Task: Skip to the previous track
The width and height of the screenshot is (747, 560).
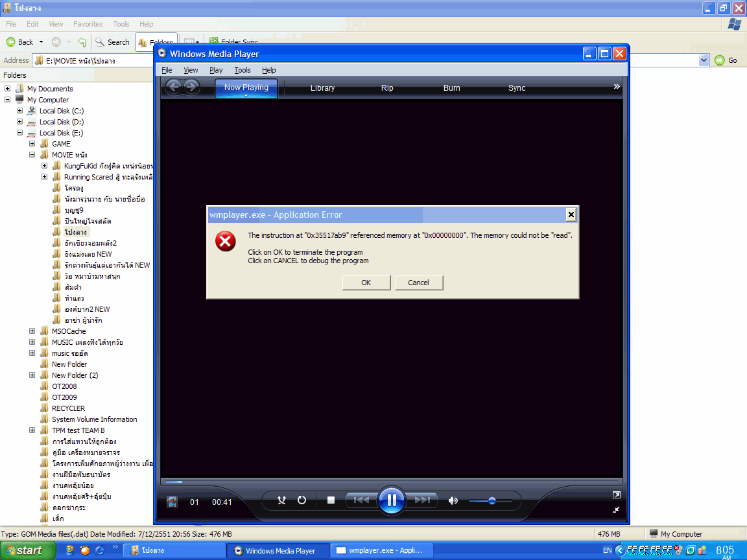Action: pyautogui.click(x=361, y=500)
